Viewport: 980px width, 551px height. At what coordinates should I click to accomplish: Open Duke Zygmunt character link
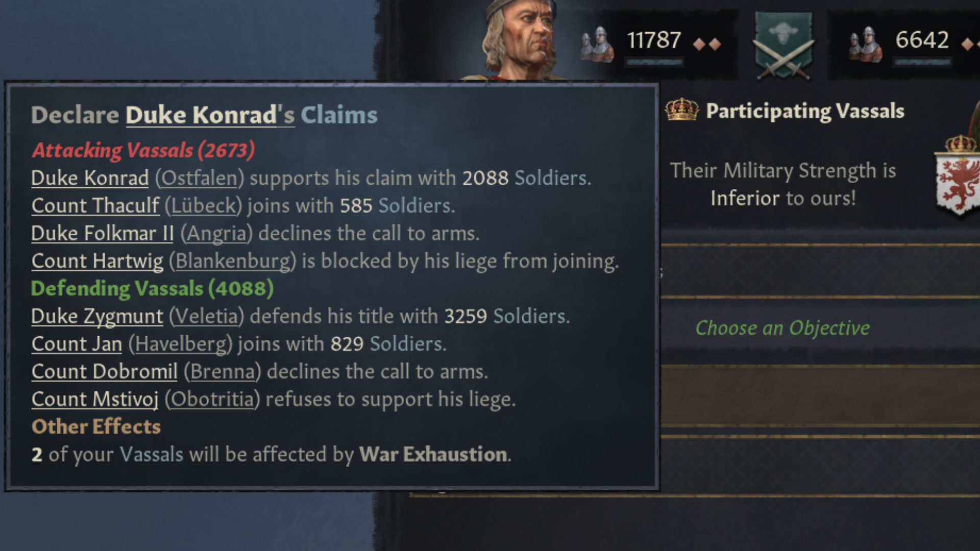pos(97,316)
